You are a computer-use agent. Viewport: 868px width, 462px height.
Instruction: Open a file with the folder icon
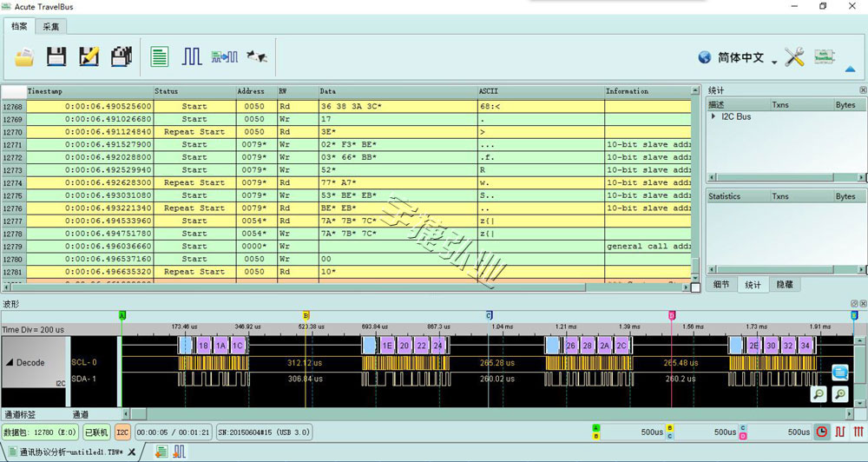[24, 56]
